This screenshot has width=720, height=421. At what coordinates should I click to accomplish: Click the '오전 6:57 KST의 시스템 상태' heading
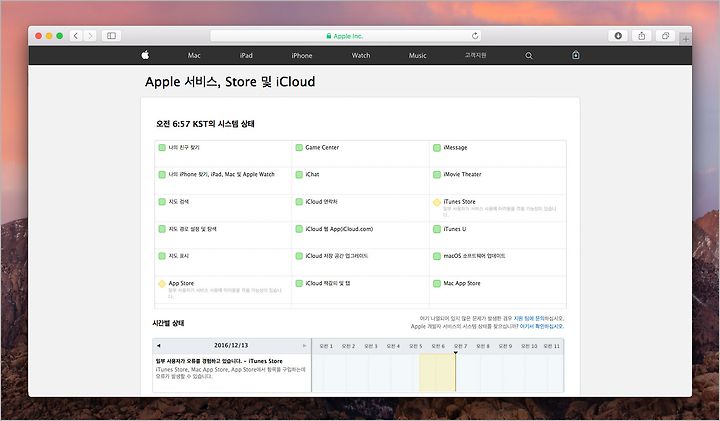coord(205,124)
